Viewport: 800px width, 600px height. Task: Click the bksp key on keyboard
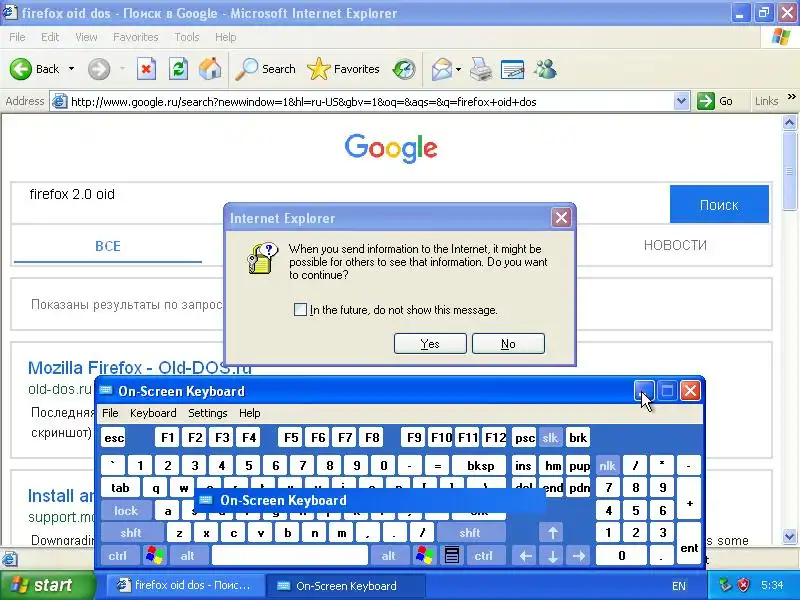click(481, 465)
